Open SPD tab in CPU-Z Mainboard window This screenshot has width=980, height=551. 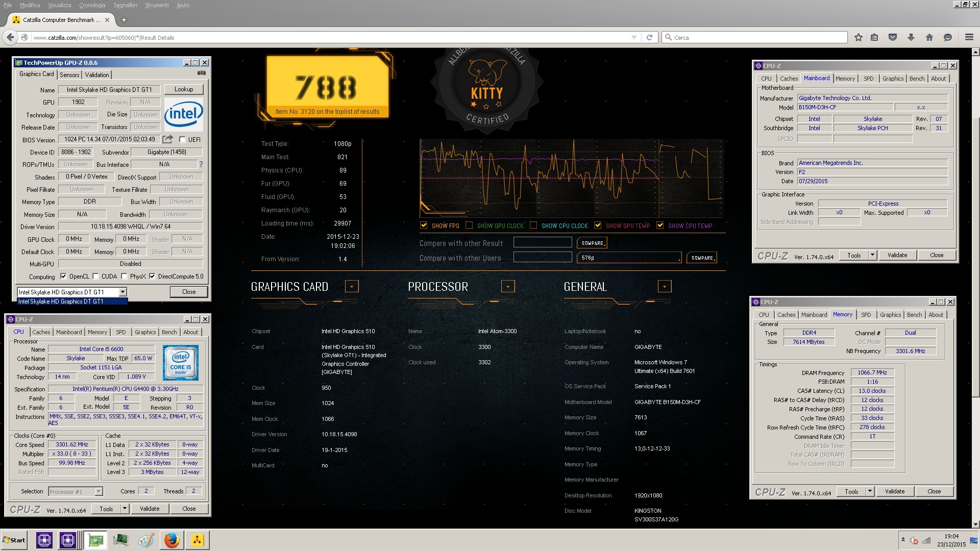click(868, 79)
